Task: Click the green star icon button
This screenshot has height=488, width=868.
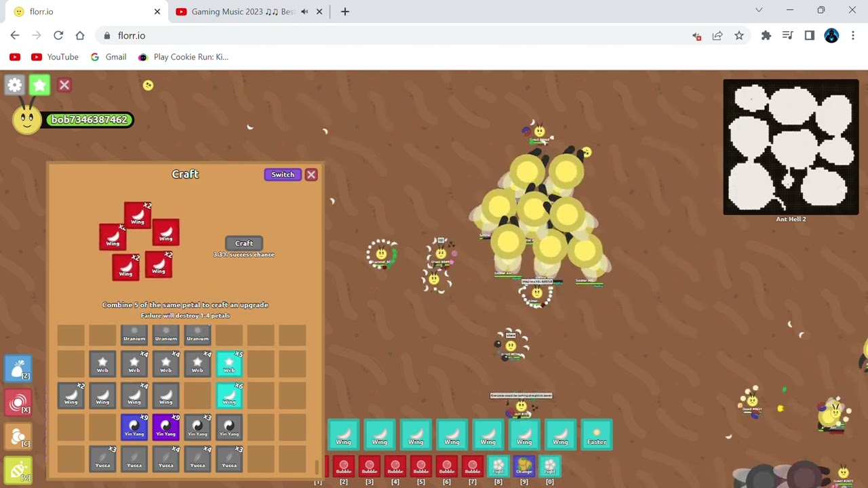Action: coord(40,85)
